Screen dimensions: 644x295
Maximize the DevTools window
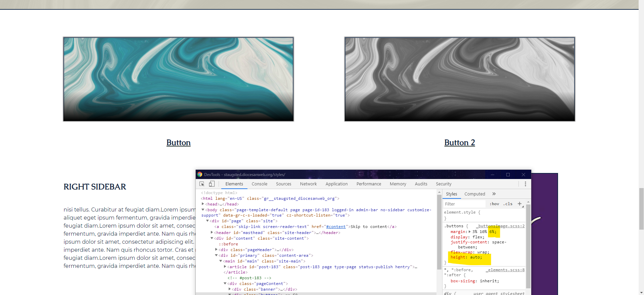coord(508,175)
